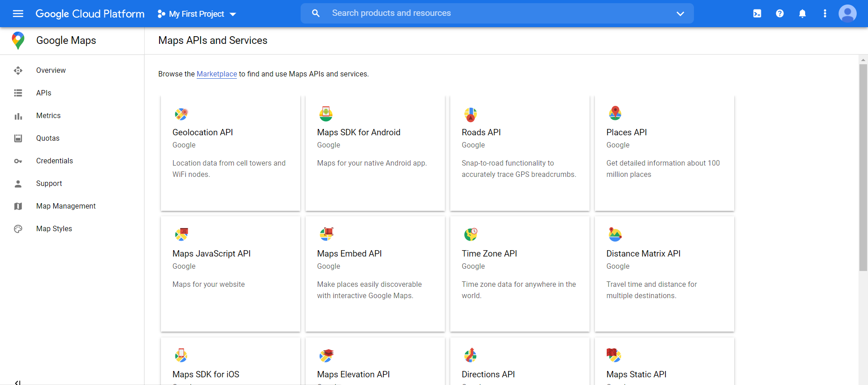Open the Maps SDK for iOS title
868x385 pixels.
click(206, 374)
